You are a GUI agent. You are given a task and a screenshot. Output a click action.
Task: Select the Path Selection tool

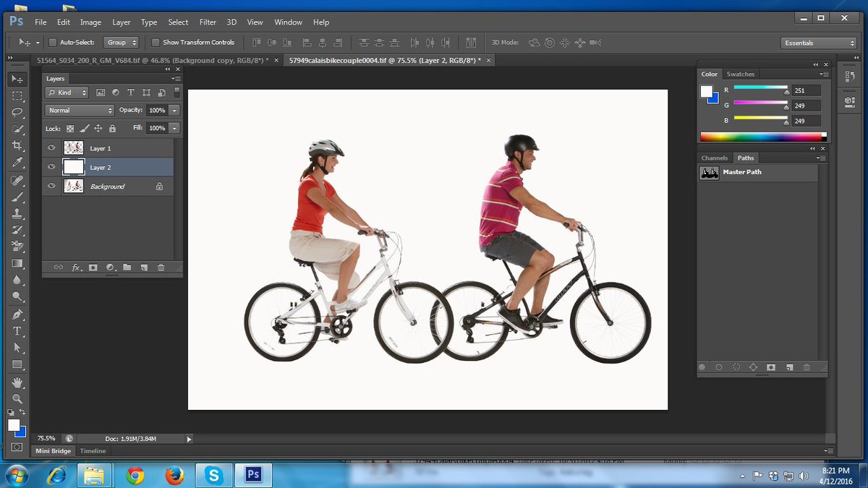click(17, 348)
